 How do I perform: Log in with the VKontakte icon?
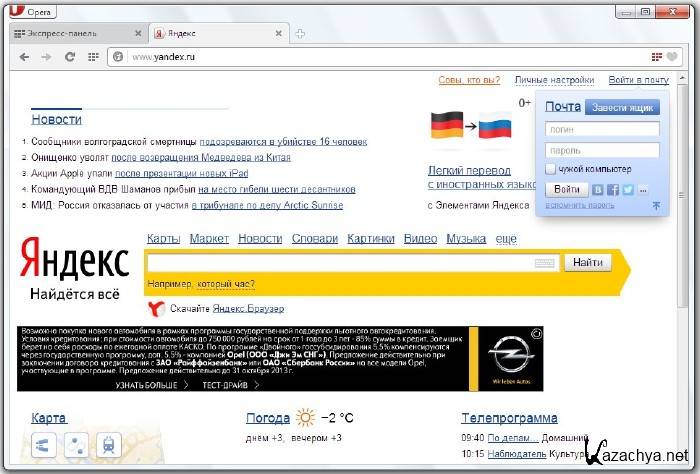coord(598,189)
